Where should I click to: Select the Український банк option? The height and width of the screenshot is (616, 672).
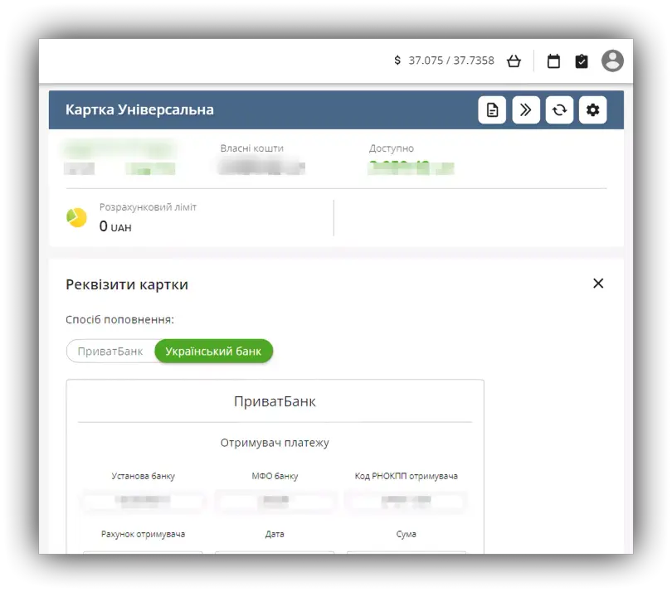tap(213, 351)
